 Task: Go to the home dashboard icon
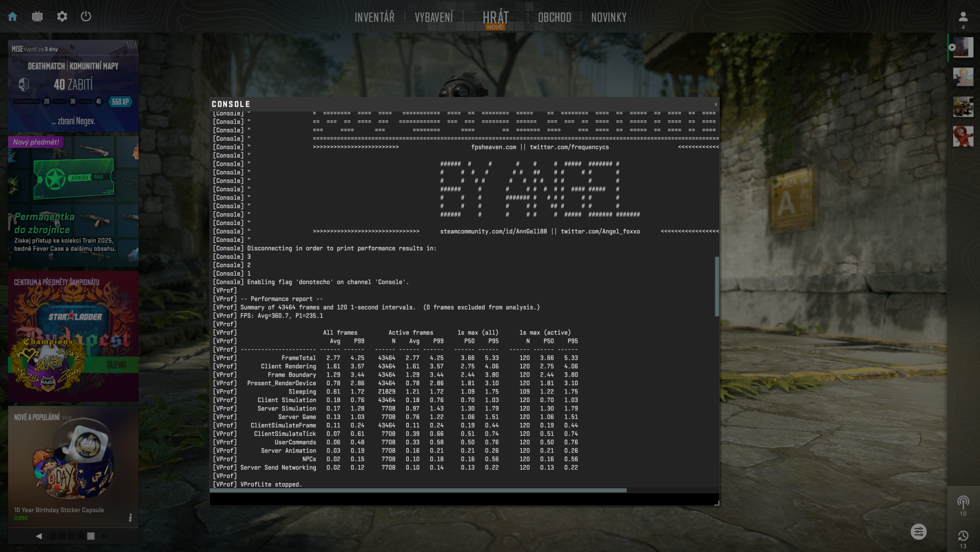click(x=13, y=16)
